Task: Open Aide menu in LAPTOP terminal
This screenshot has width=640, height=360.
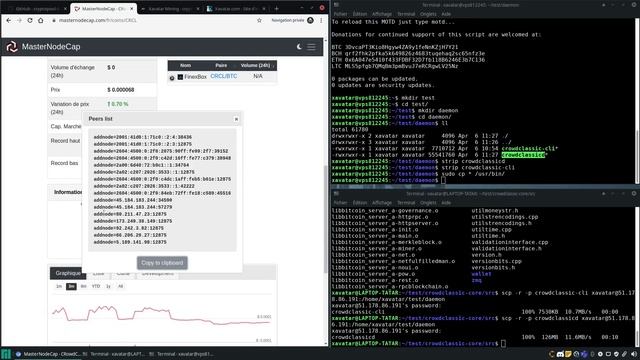Action: (x=446, y=202)
